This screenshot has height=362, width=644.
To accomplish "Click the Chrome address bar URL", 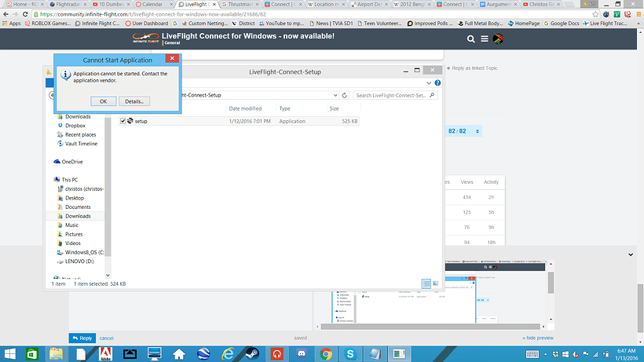I will pyautogui.click(x=153, y=14).
